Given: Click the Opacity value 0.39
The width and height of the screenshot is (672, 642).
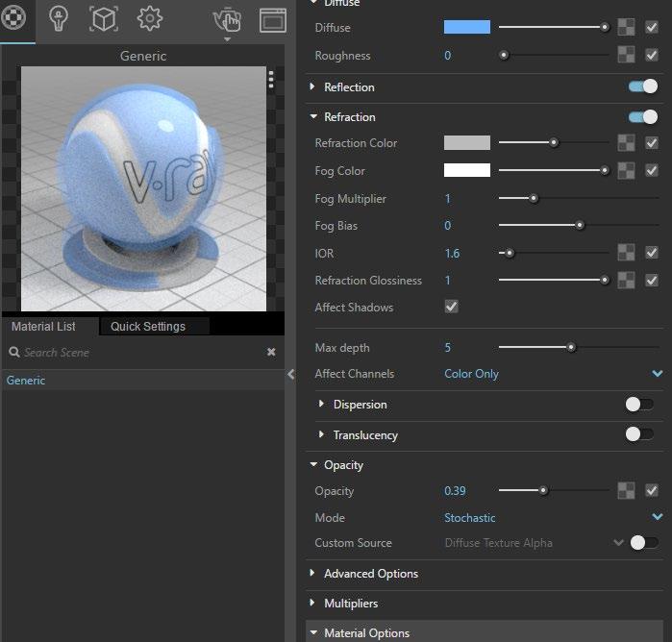Looking at the screenshot, I should coord(455,491).
